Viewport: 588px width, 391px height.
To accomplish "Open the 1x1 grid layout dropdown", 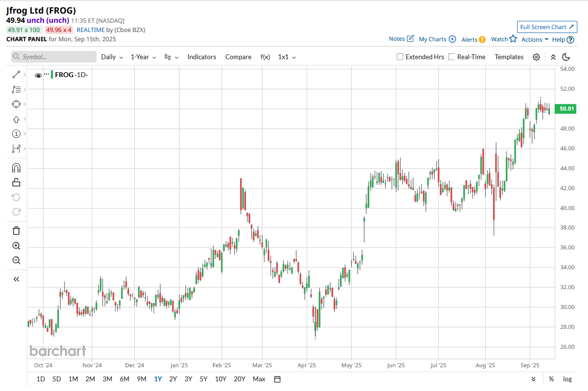I will tap(287, 57).
